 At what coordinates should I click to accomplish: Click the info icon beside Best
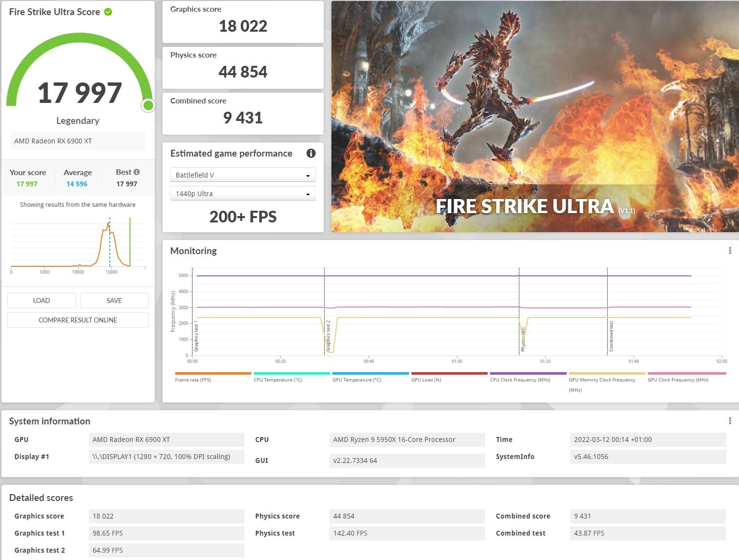[137, 172]
